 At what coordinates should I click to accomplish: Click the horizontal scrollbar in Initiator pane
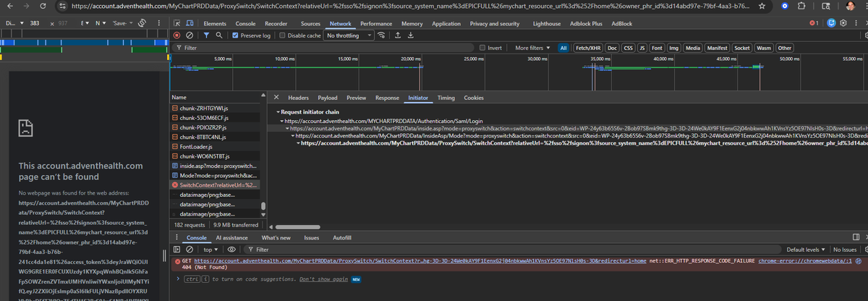tap(299, 226)
